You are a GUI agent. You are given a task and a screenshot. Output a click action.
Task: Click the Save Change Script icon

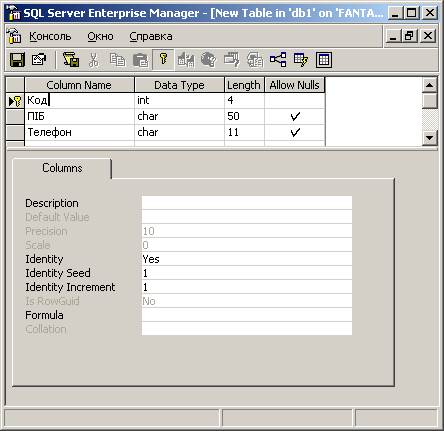[71, 60]
